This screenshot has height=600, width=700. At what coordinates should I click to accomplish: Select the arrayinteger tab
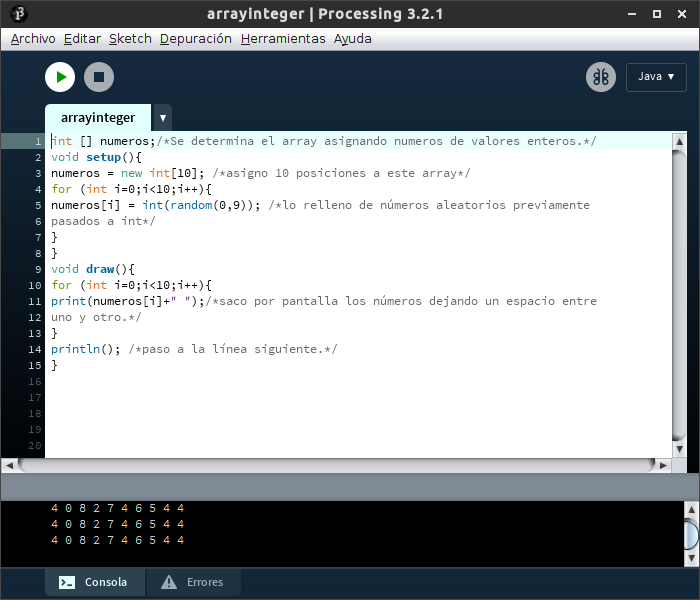point(98,118)
